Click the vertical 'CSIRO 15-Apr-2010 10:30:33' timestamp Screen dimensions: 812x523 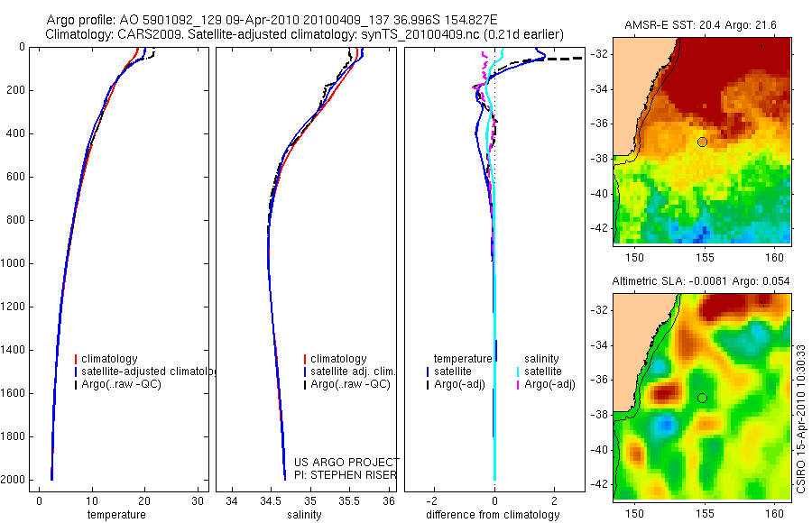tap(801, 419)
